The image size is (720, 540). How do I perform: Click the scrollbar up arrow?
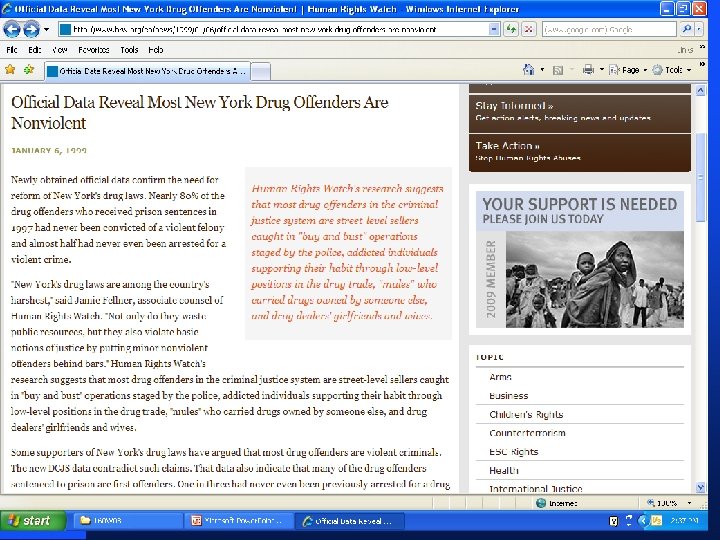(700, 90)
